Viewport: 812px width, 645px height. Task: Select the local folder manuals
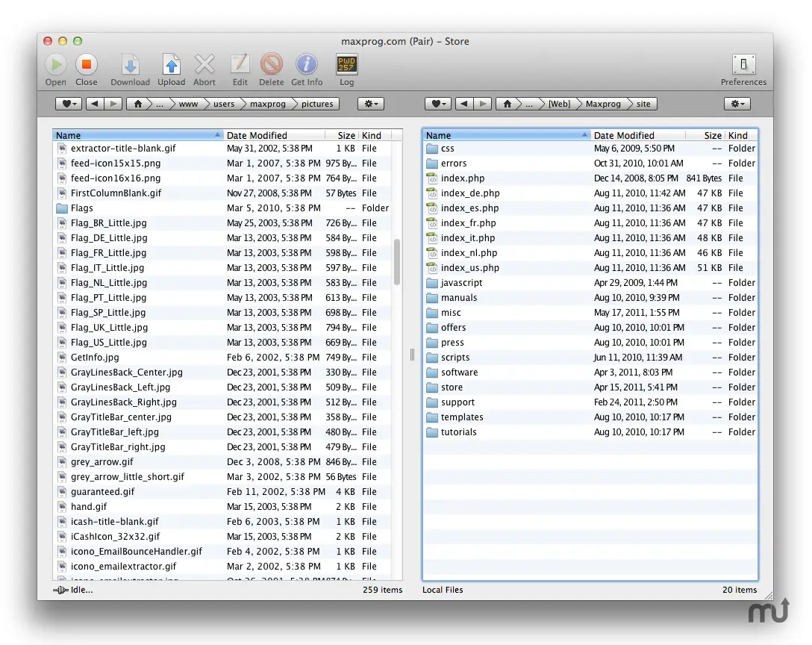click(x=590, y=298)
